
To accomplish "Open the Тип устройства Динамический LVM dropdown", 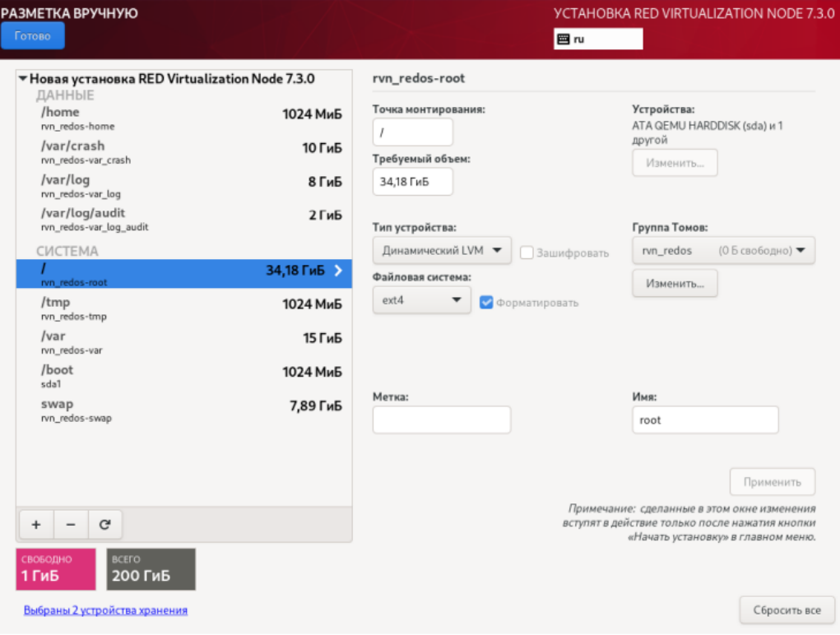I will tap(442, 251).
